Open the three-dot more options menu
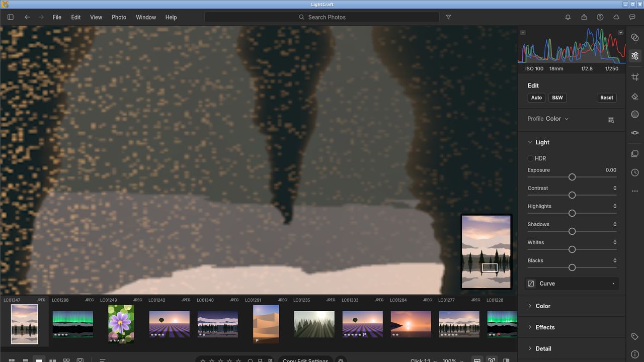The image size is (644, 362). (635, 191)
